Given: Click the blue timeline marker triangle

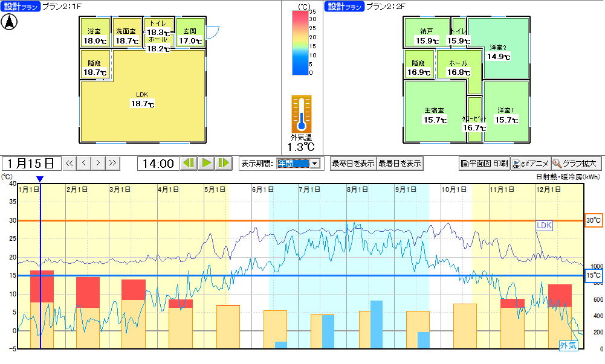Looking at the screenshot, I should coord(40,179).
